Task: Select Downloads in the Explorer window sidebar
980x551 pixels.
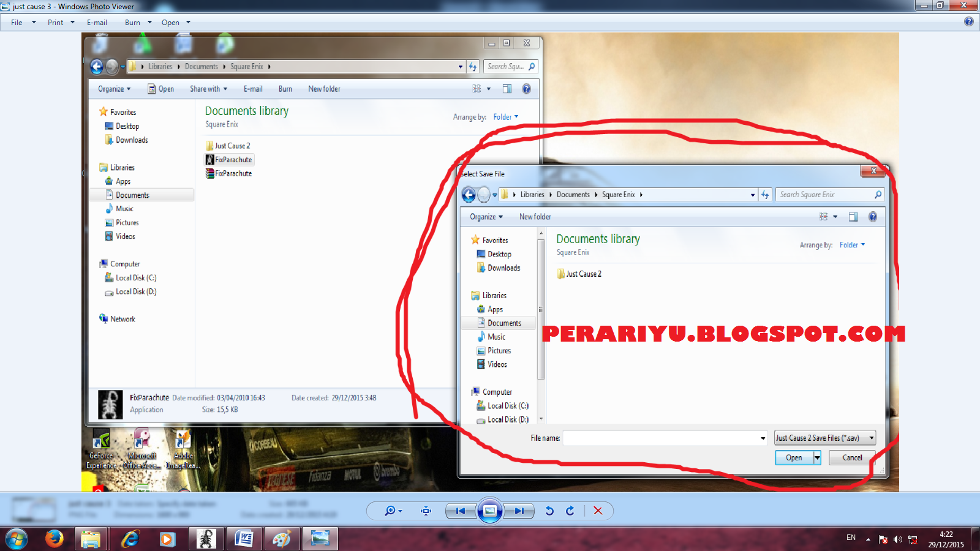Action: [x=127, y=140]
